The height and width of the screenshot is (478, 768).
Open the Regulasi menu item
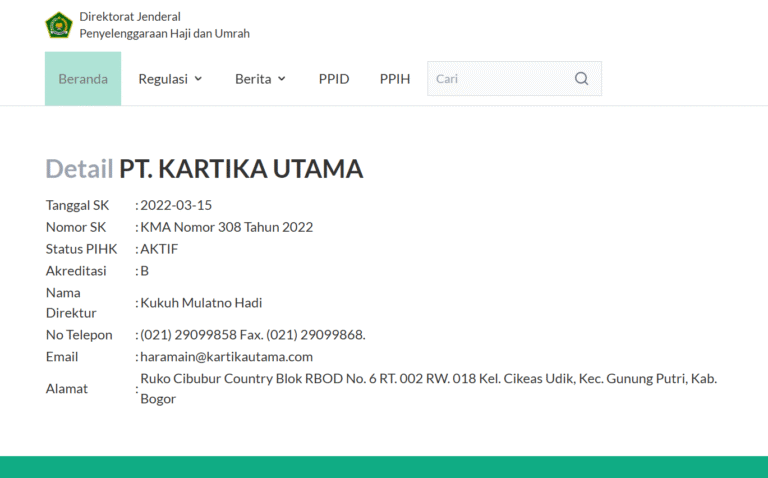point(163,79)
